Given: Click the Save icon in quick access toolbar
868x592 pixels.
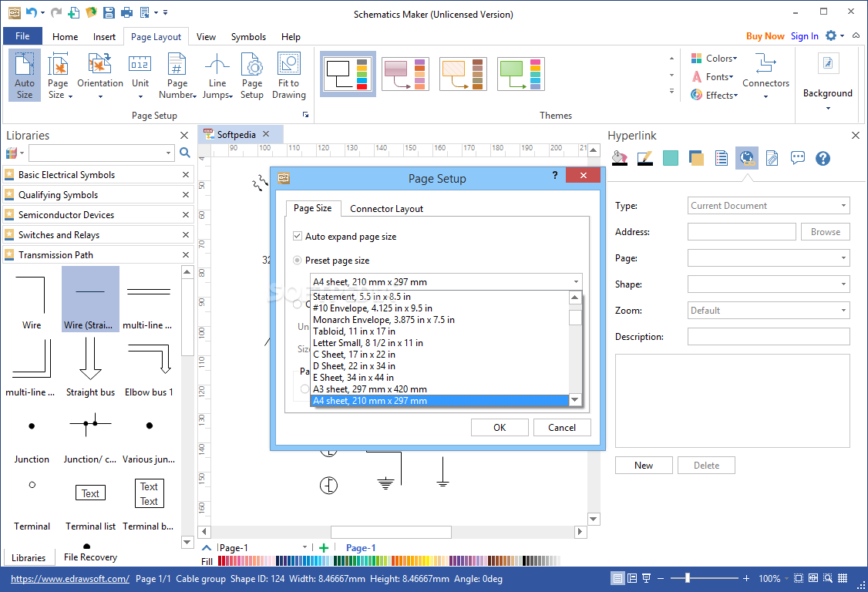Looking at the screenshot, I should pos(109,12).
